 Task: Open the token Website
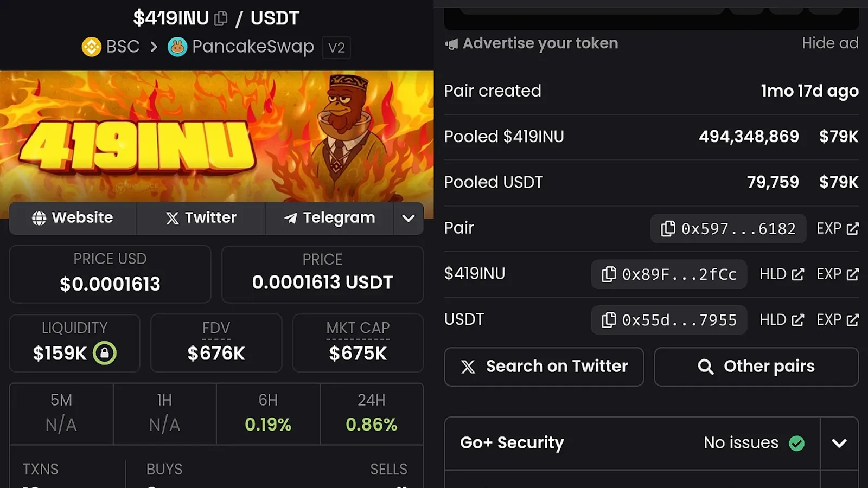(x=73, y=218)
